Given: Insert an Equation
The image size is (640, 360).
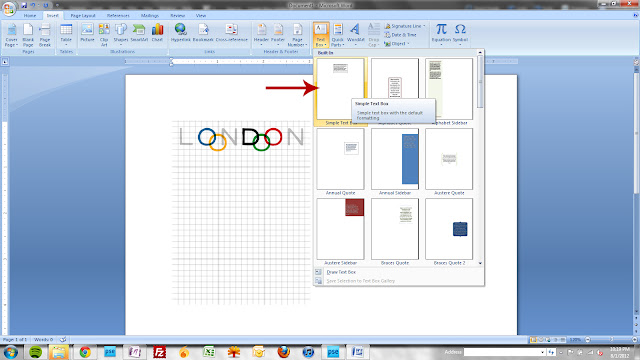Looking at the screenshot, I should 441,34.
